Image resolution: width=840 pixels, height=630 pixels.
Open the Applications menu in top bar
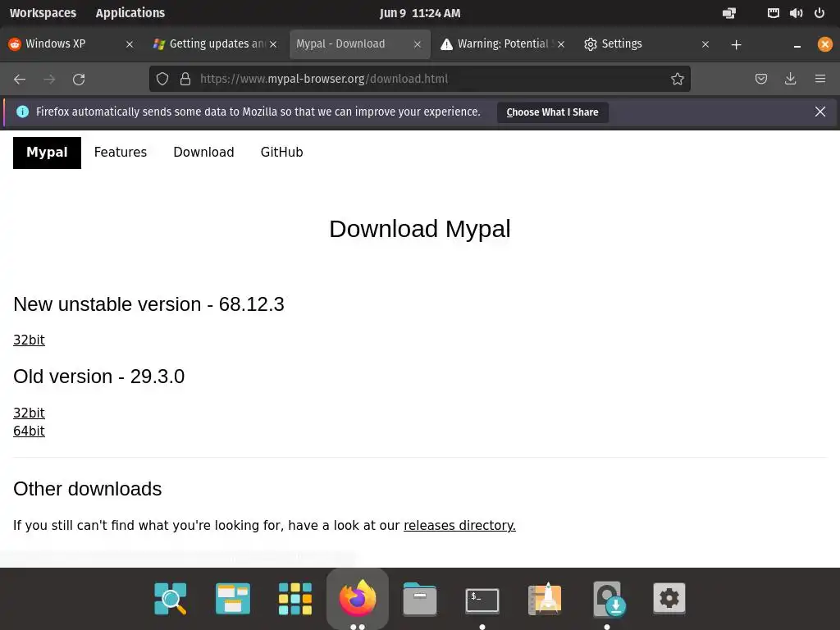(130, 13)
